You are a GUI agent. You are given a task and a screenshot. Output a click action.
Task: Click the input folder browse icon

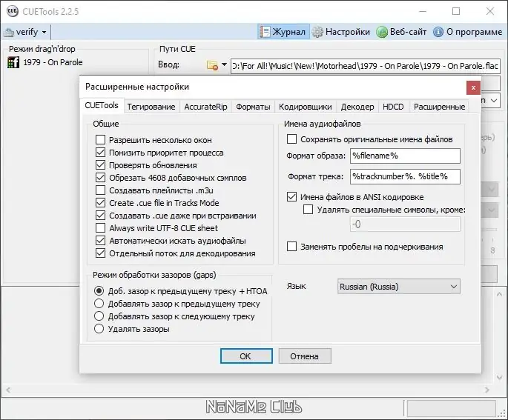212,65
